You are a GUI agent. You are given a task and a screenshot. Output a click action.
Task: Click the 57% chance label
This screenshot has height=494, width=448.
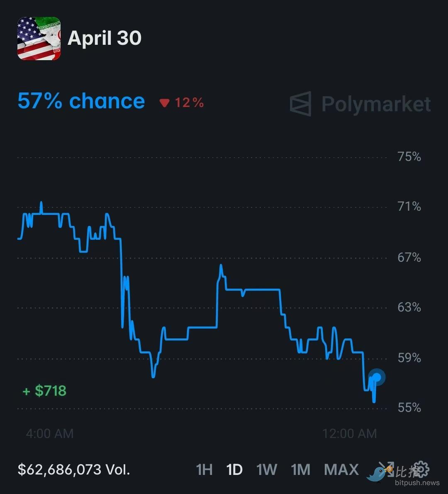pyautogui.click(x=81, y=101)
